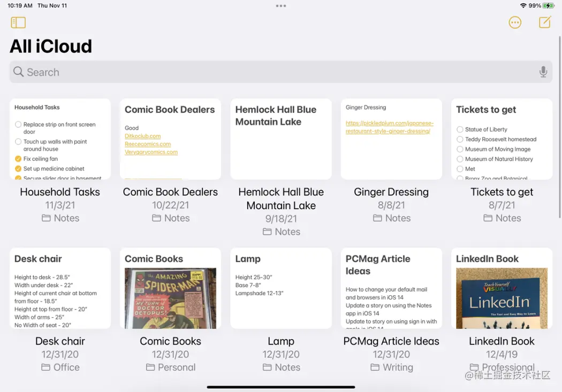The height and width of the screenshot is (392, 562).
Task: Check 'Replace strip on front screen door'
Action: (x=18, y=124)
